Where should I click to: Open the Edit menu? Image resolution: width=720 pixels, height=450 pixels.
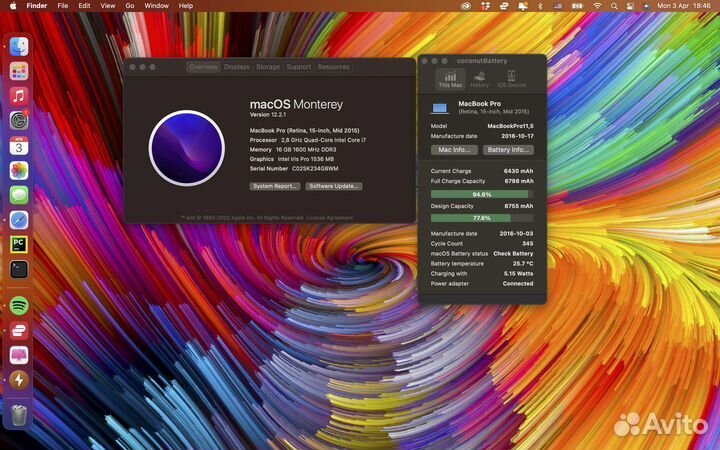84,6
